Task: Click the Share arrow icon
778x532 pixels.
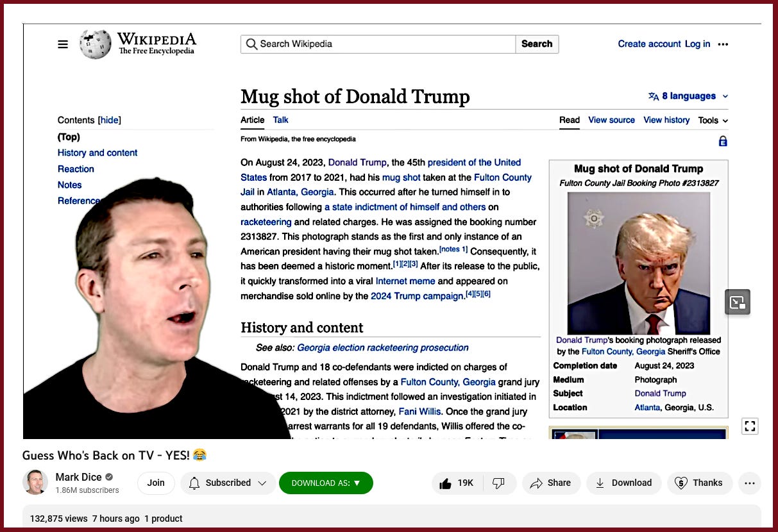Action: pos(536,483)
